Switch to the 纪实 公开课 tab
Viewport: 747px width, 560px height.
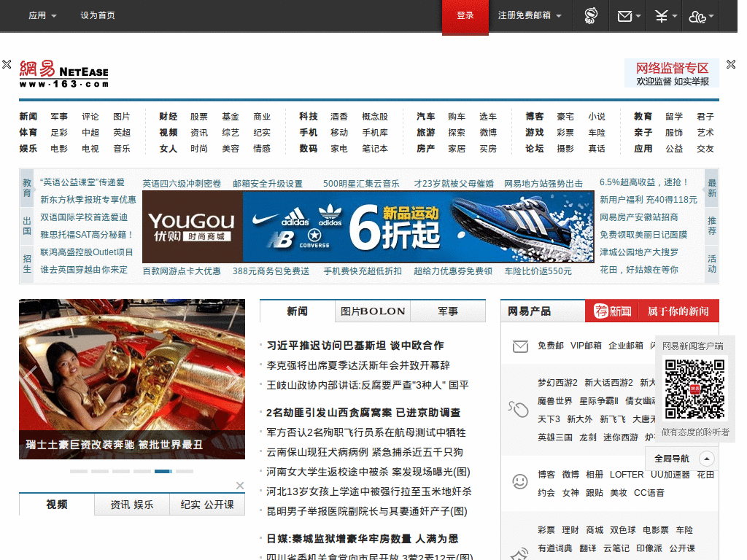click(207, 505)
